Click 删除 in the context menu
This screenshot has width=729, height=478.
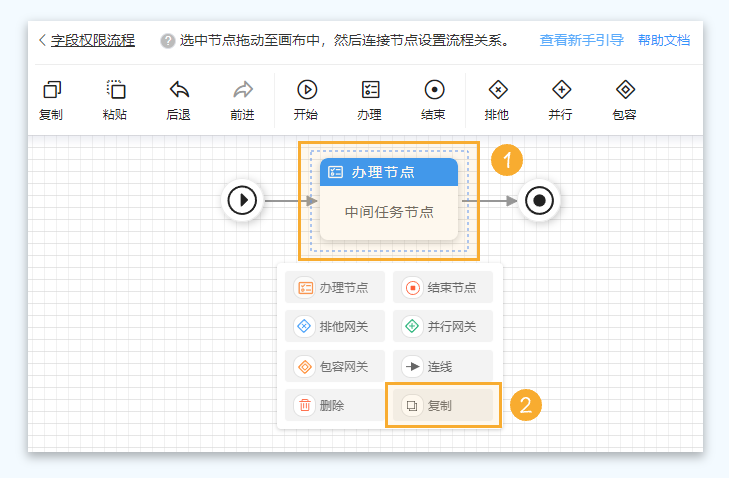[x=334, y=405]
